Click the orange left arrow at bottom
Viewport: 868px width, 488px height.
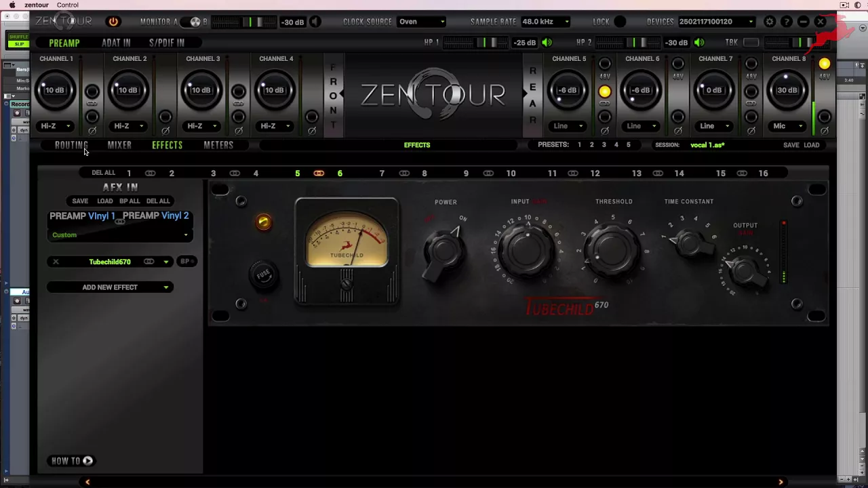tap(87, 482)
